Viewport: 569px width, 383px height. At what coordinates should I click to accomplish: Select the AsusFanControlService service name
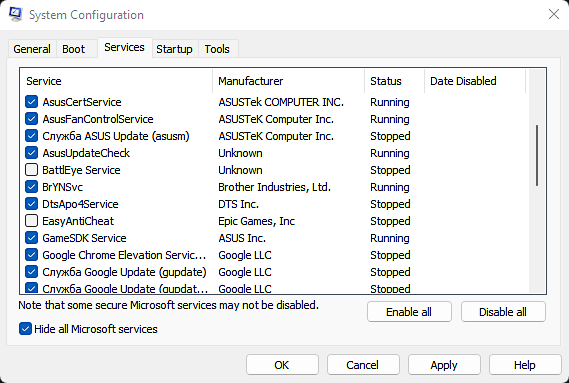point(98,119)
